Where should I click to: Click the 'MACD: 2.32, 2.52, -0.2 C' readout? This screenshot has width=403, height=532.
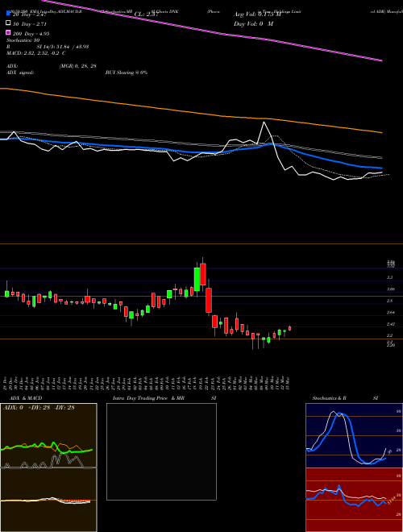tap(35, 53)
